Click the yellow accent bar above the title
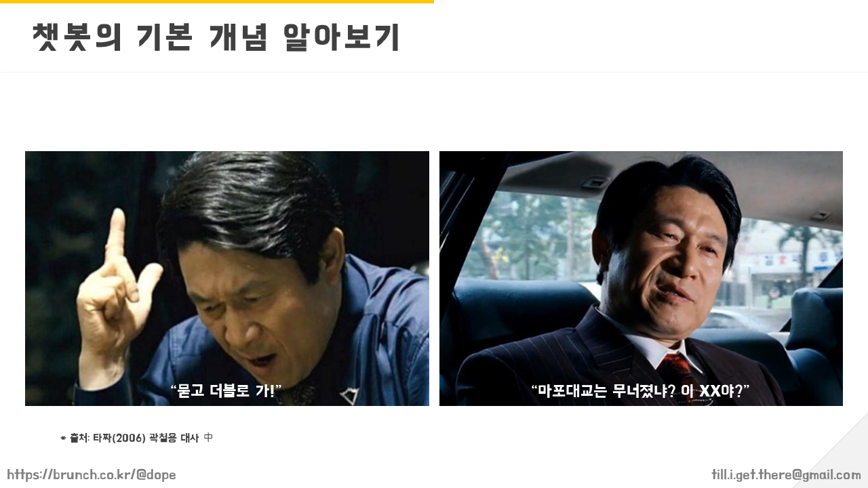The width and height of the screenshot is (868, 488). (x=217, y=1)
